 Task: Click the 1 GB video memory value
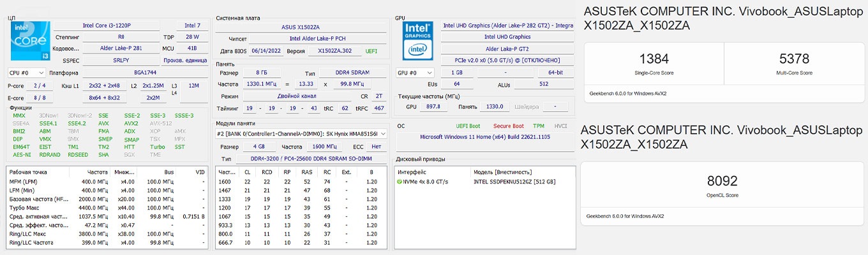(456, 73)
